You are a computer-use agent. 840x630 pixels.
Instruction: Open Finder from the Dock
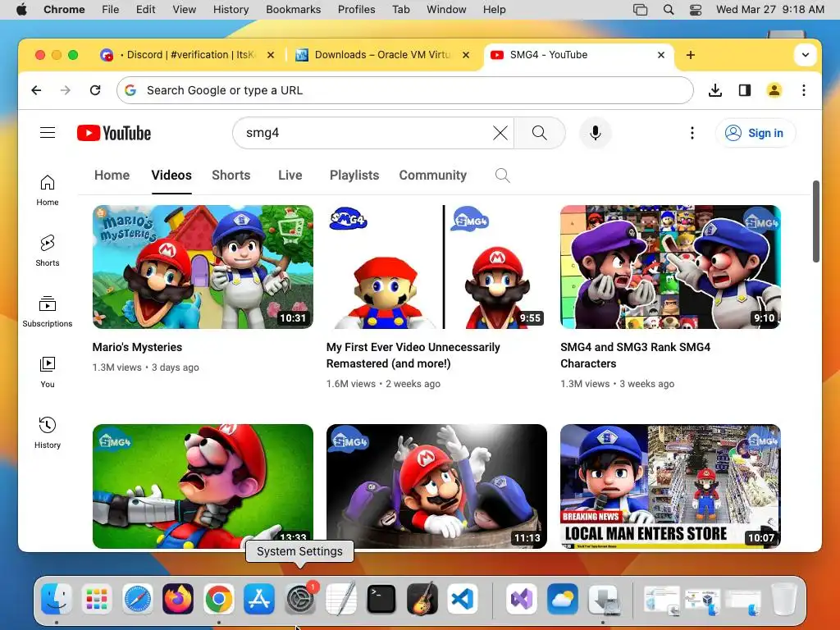57,598
